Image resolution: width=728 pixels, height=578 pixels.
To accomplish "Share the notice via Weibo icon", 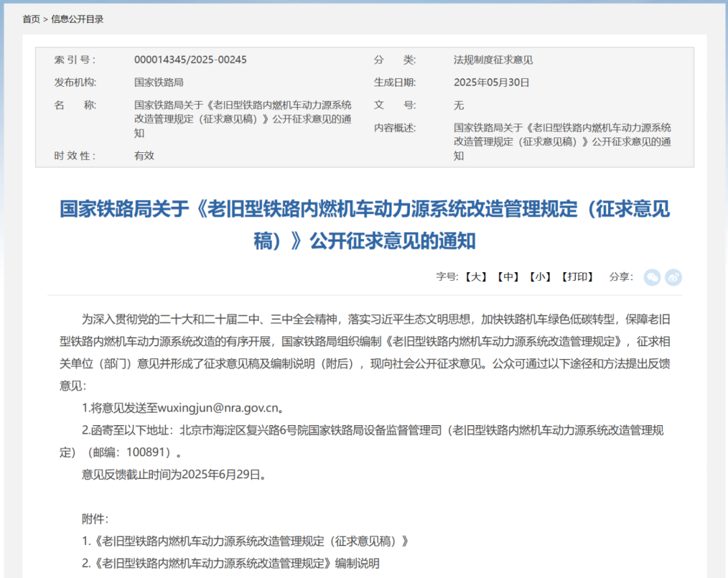I will click(673, 278).
